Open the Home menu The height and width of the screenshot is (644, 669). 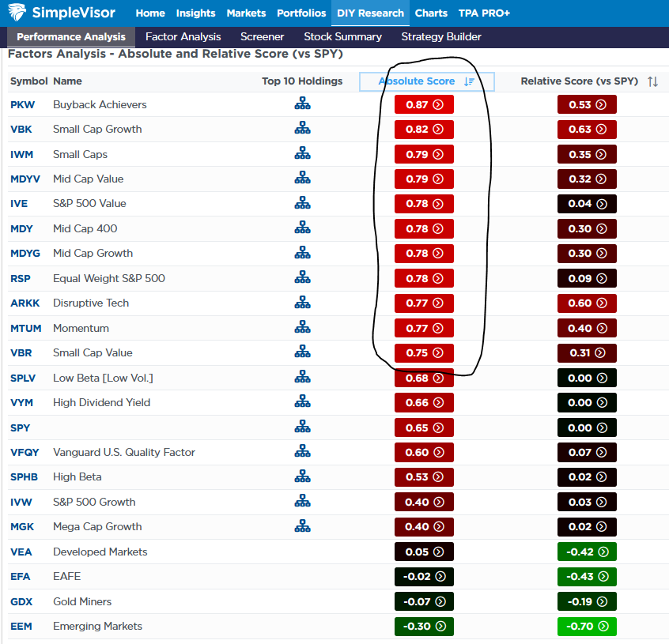pyautogui.click(x=150, y=13)
